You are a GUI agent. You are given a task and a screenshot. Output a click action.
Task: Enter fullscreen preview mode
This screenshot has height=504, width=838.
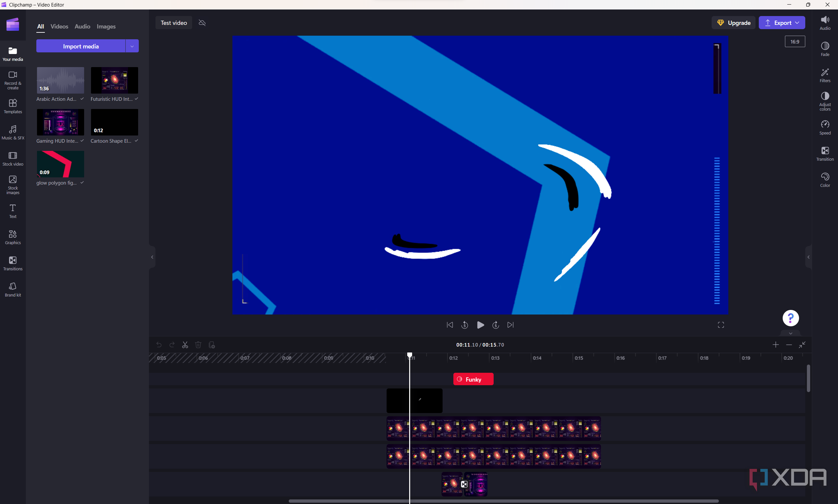[721, 325]
